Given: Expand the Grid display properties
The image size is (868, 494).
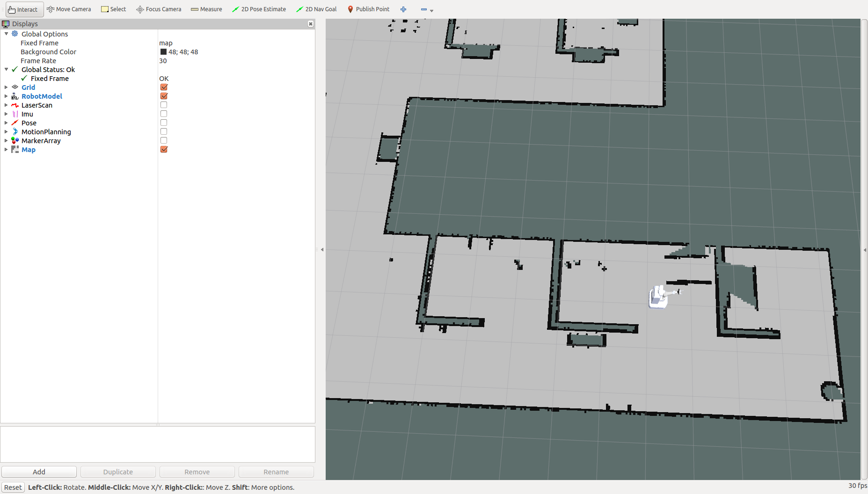Looking at the screenshot, I should point(6,87).
